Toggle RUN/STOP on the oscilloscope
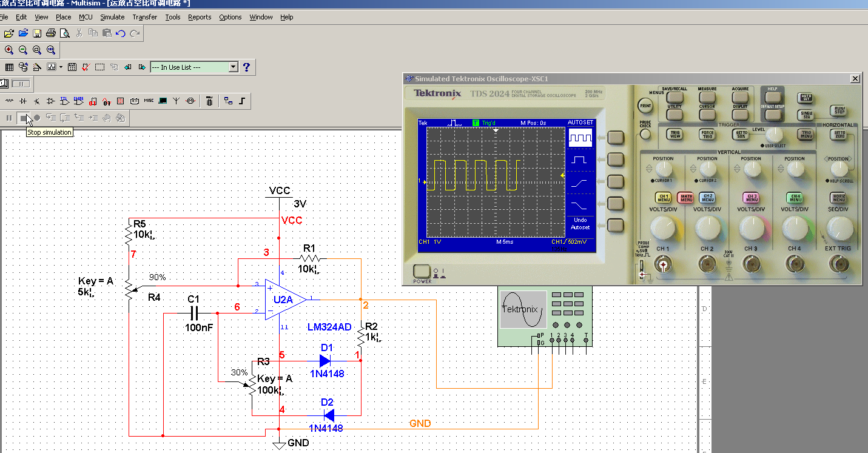868x453 pixels. [x=839, y=111]
